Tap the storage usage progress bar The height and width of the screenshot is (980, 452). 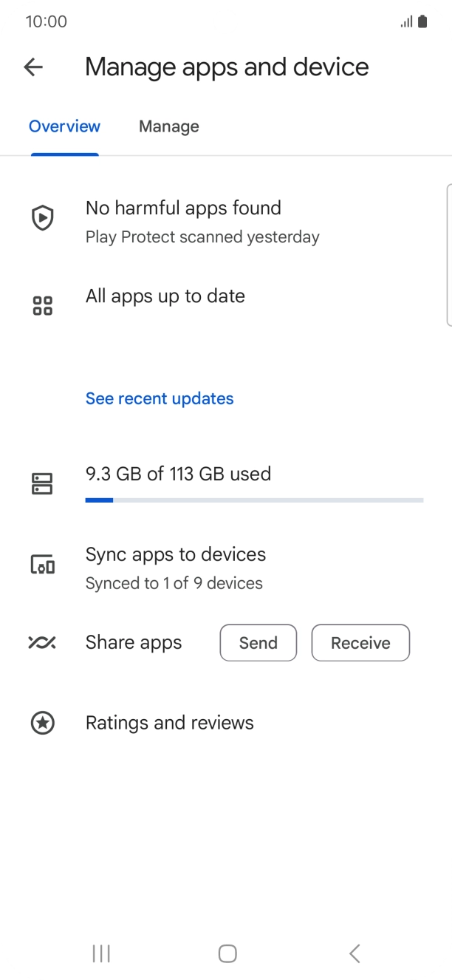pos(254,500)
